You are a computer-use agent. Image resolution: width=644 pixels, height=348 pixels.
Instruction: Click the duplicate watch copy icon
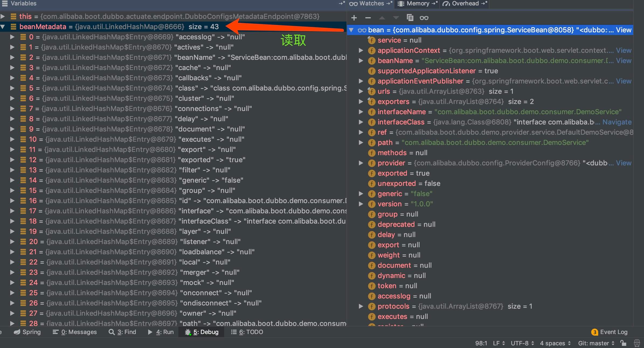tap(410, 18)
